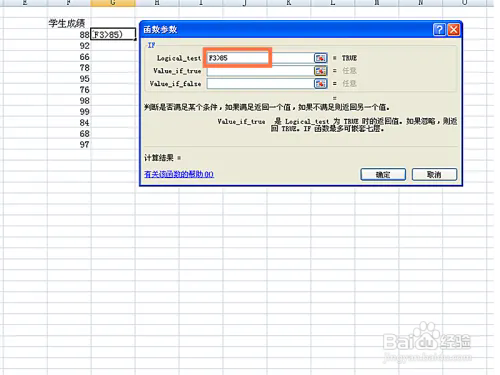
Task: Open the 有关该函数的帮助 link
Action: [179, 174]
